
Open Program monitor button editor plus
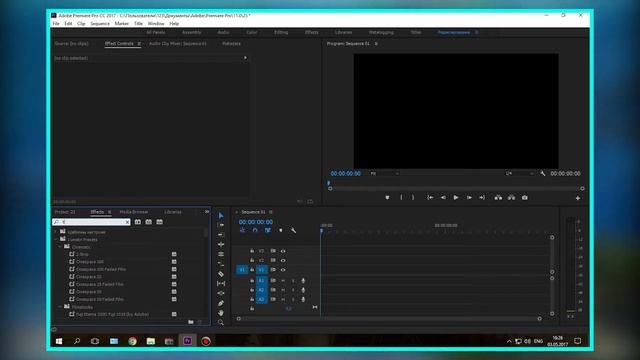578,198
